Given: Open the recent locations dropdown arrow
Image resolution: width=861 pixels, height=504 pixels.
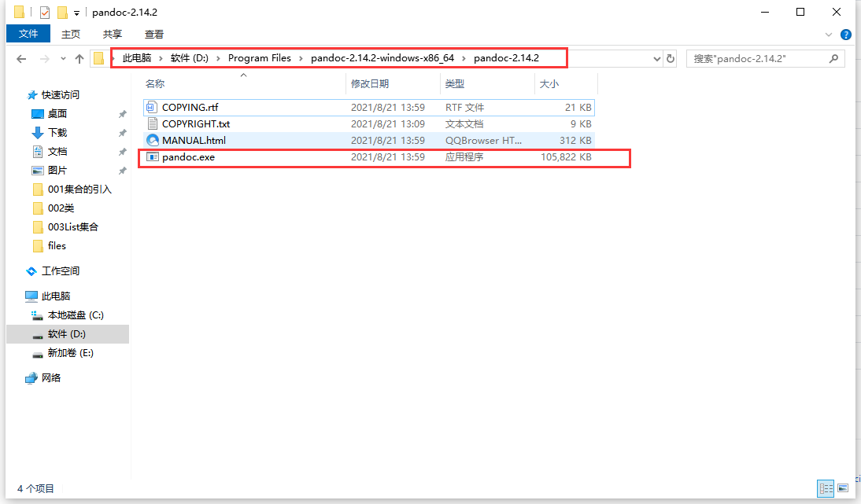Looking at the screenshot, I should pyautogui.click(x=63, y=59).
